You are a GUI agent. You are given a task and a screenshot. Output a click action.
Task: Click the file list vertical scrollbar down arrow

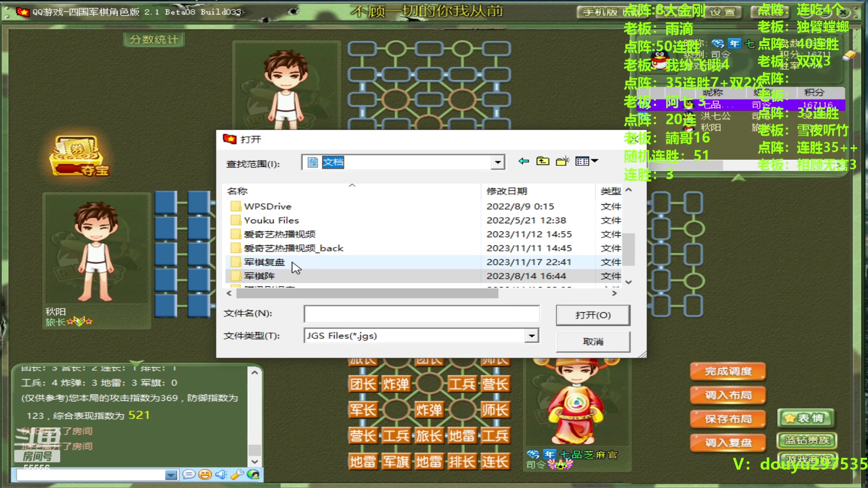pos(628,282)
